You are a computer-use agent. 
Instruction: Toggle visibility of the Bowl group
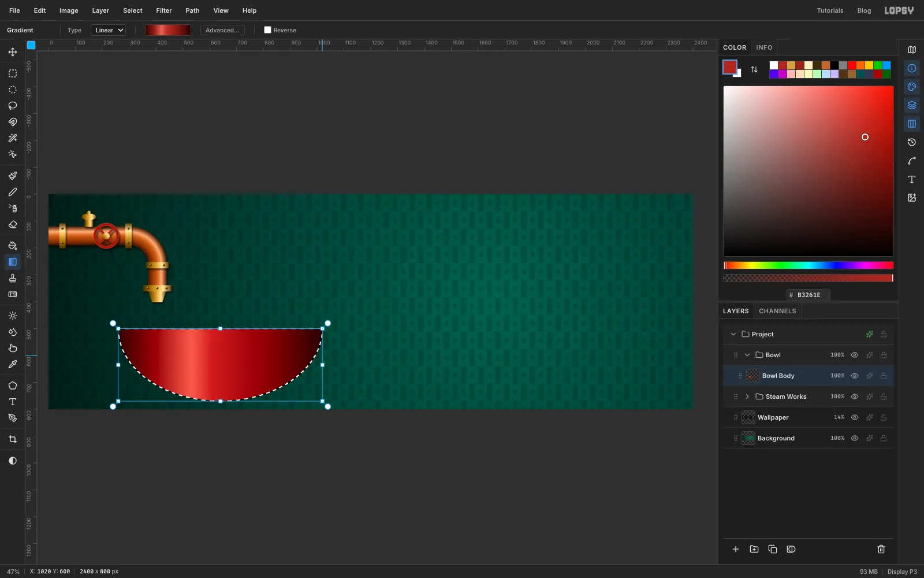point(855,355)
